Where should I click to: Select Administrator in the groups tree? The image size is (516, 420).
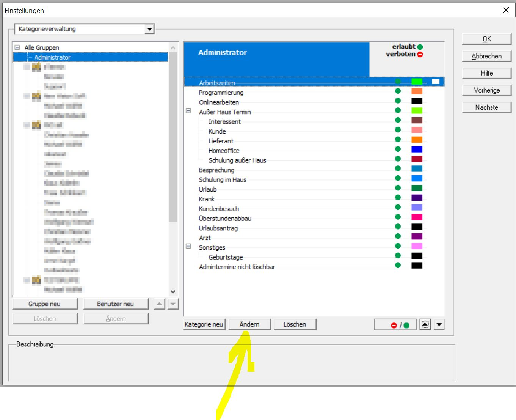pos(52,57)
